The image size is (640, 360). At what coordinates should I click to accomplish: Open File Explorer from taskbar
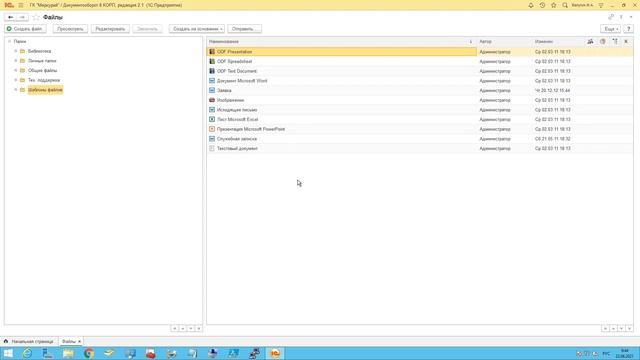pos(68,353)
